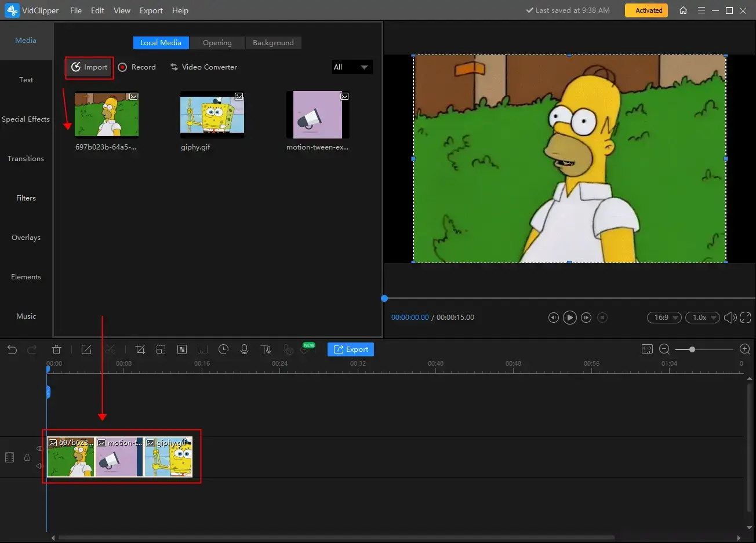This screenshot has width=756, height=543.
Task: Zoom in the timeline
Action: pyautogui.click(x=745, y=349)
